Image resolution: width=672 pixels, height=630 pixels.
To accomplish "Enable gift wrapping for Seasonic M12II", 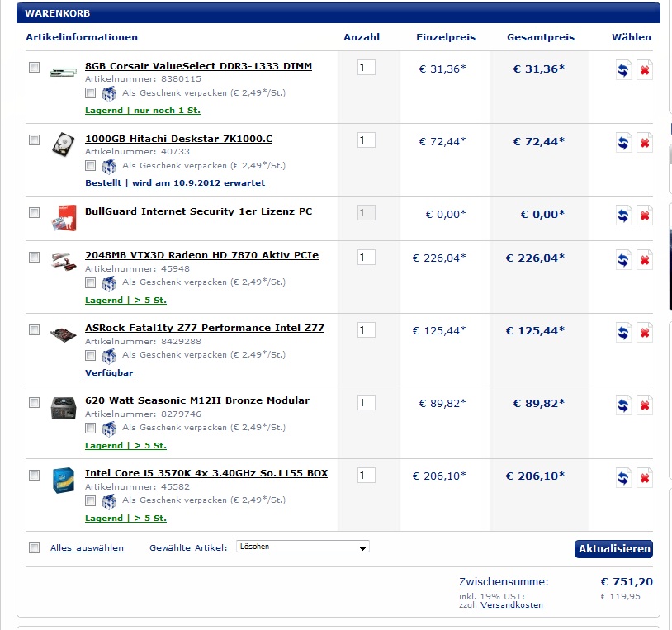I will [90, 428].
